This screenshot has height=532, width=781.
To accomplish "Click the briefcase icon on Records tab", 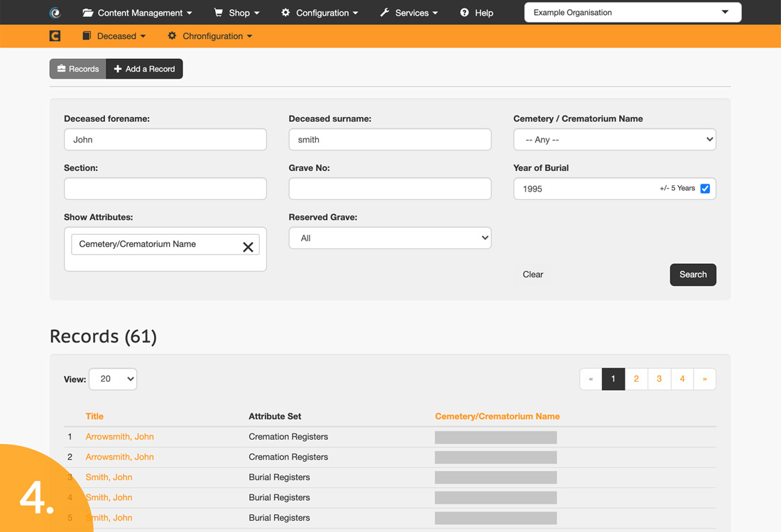I will click(61, 69).
